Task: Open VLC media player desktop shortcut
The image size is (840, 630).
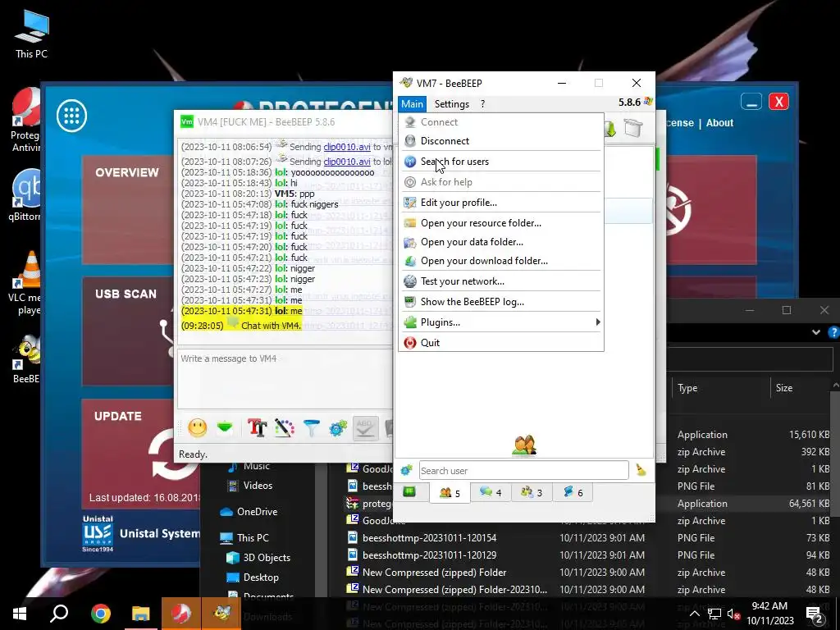Action: tap(25, 283)
